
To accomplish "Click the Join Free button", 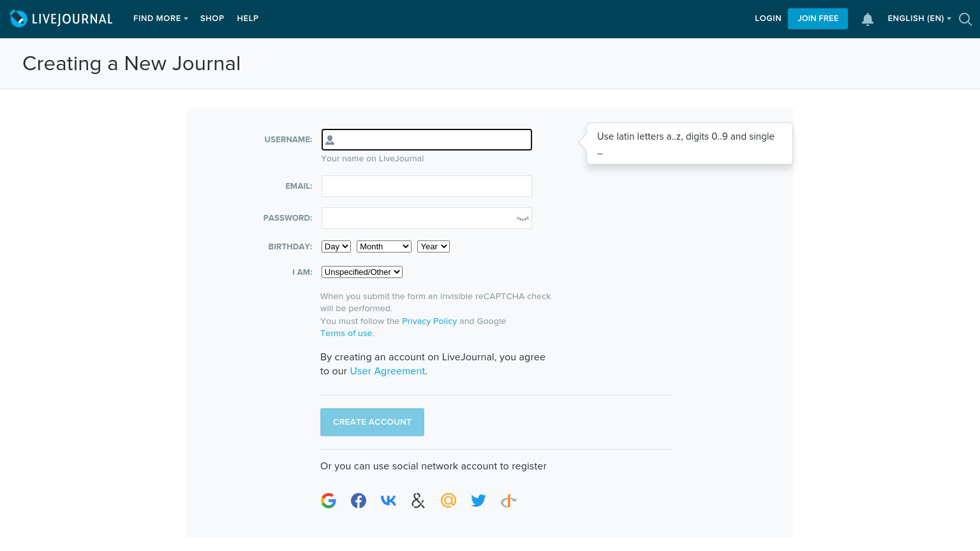I will click(818, 18).
